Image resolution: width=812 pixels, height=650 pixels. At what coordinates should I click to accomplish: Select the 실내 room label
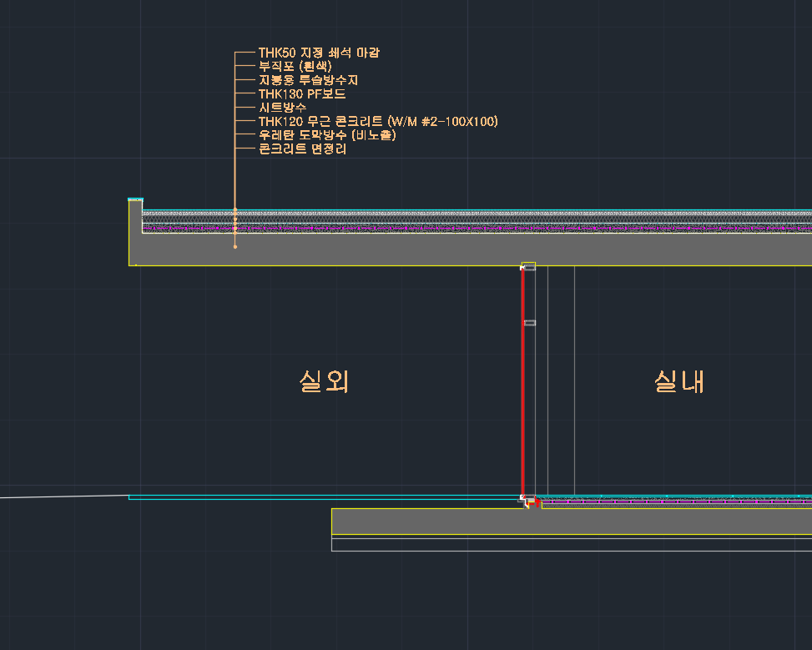679,381
